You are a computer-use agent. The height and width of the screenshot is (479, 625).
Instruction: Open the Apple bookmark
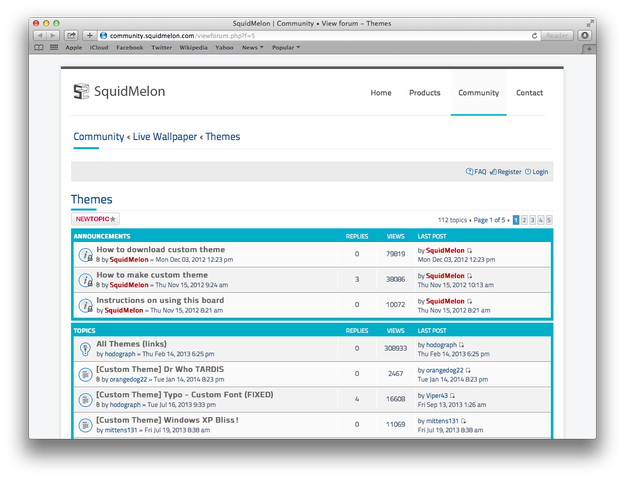(x=74, y=47)
